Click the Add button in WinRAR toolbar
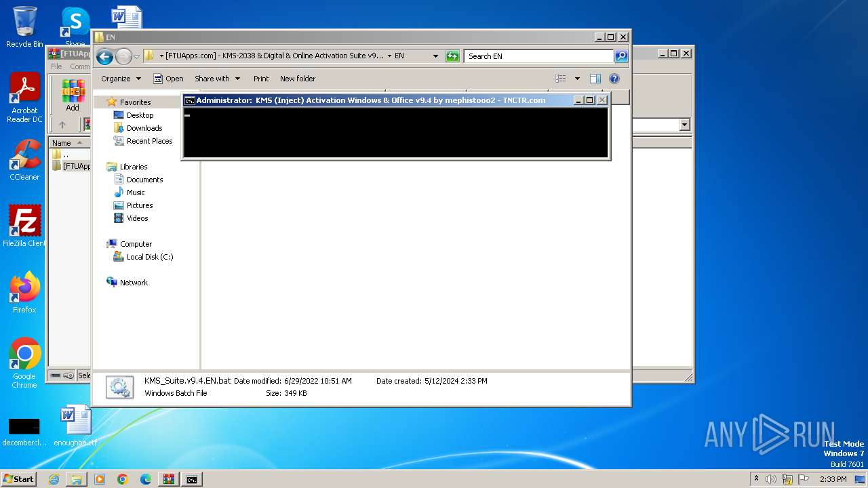868x488 pixels. pyautogui.click(x=73, y=95)
